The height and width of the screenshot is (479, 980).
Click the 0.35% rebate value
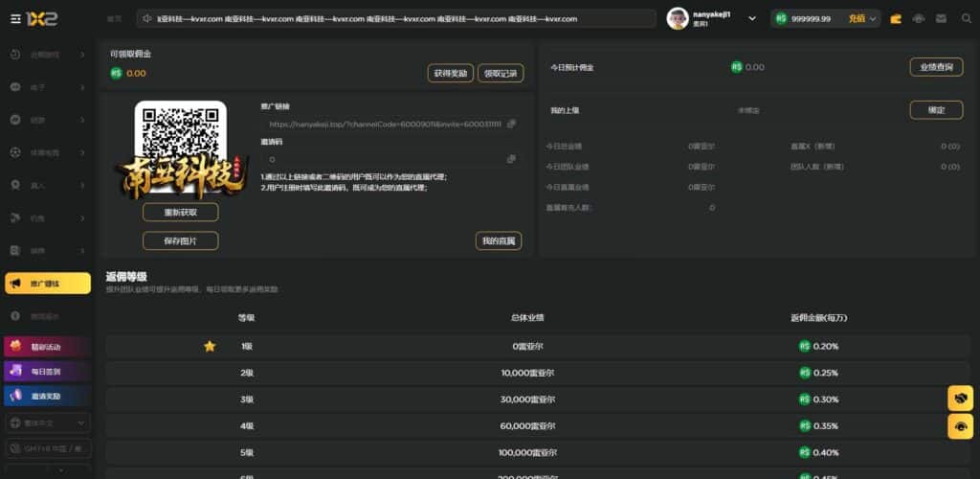coord(826,426)
